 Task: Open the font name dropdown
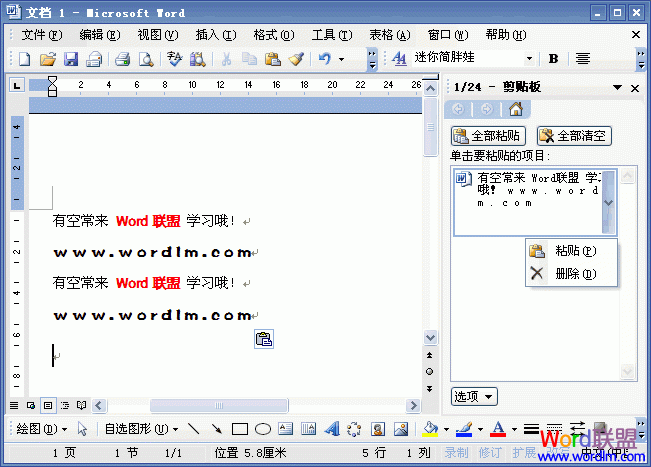[x=529, y=59]
